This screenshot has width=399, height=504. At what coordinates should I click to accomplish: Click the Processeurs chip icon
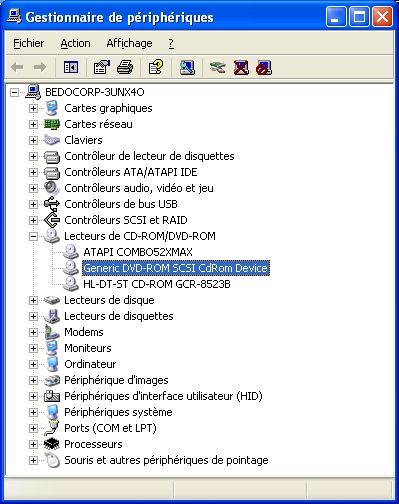click(52, 444)
